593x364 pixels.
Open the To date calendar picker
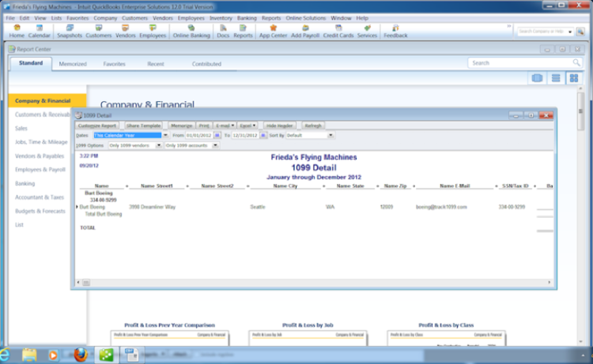263,135
